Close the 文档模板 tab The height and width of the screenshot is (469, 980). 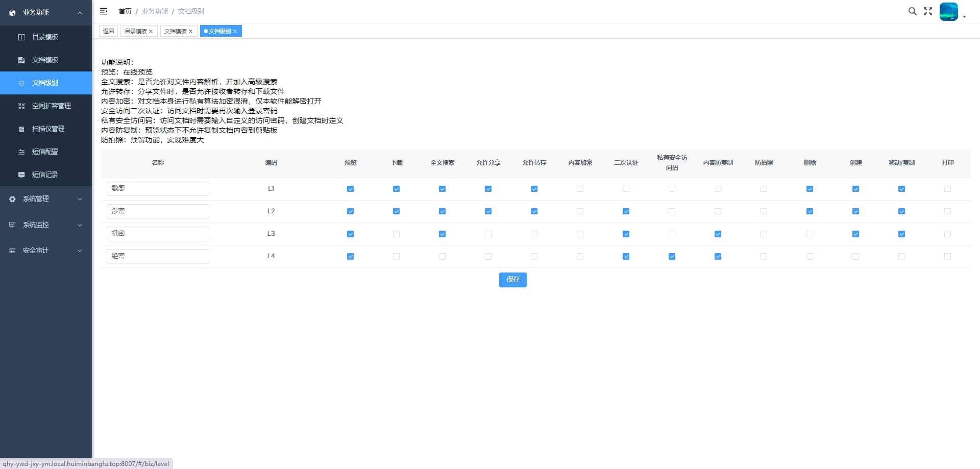(x=191, y=32)
